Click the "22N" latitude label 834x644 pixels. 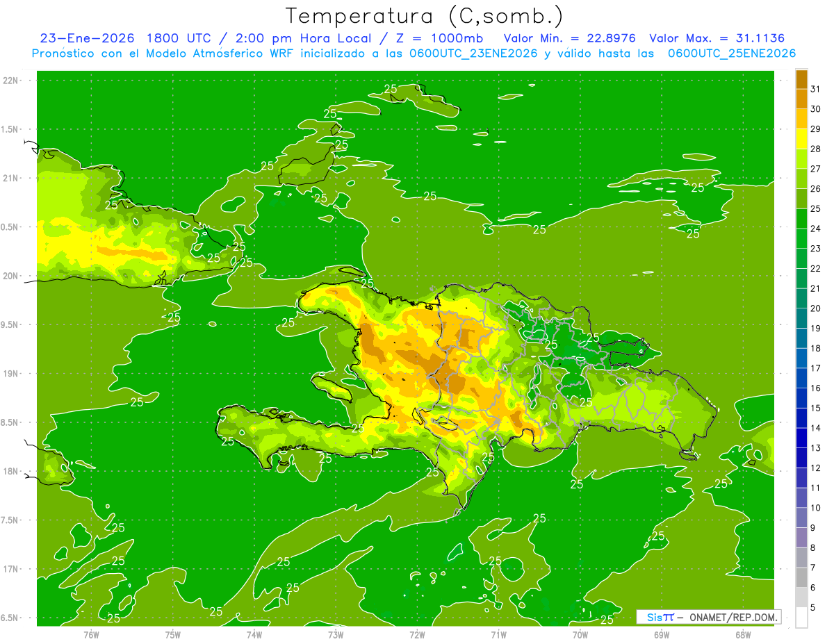tap(10, 81)
